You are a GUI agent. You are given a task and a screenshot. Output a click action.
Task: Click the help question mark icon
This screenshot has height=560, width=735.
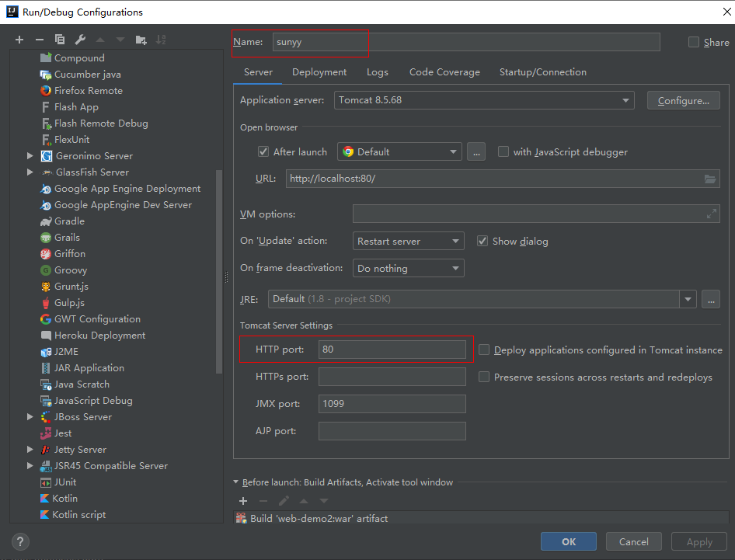21,542
